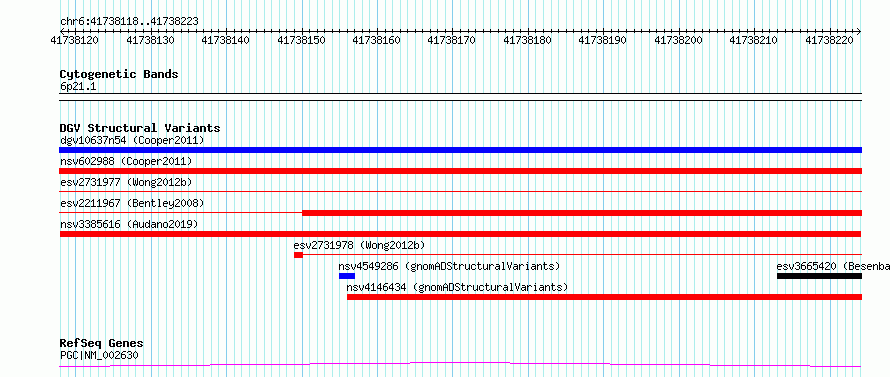The height and width of the screenshot is (377, 890).
Task: Click the Cytogenetic Bands track title
Action: pyautogui.click(x=119, y=74)
